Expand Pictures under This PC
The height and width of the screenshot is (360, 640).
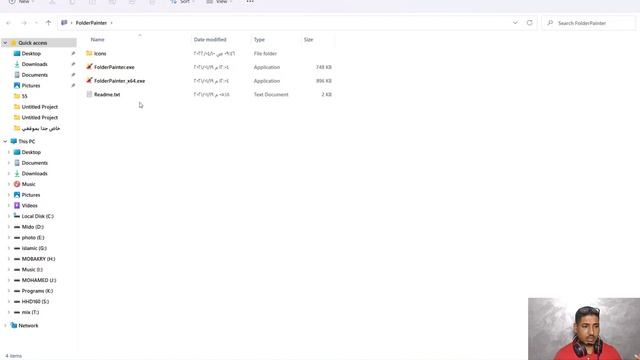pyautogui.click(x=9, y=195)
